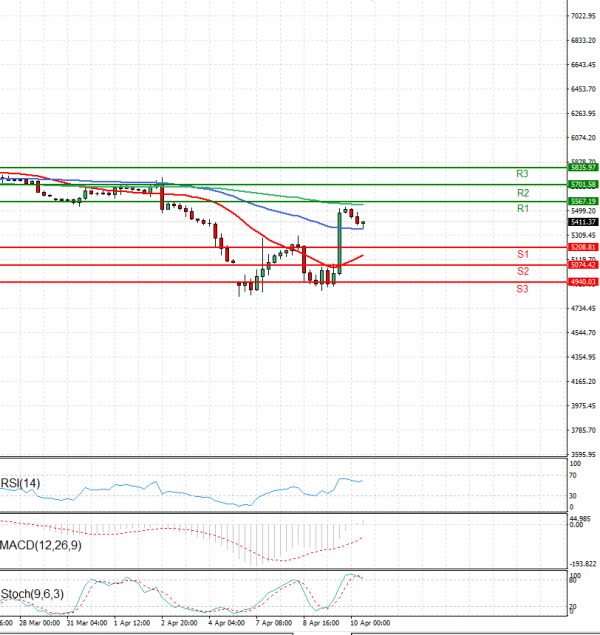
Task: Click the R1 resistance label
Action: (x=523, y=209)
